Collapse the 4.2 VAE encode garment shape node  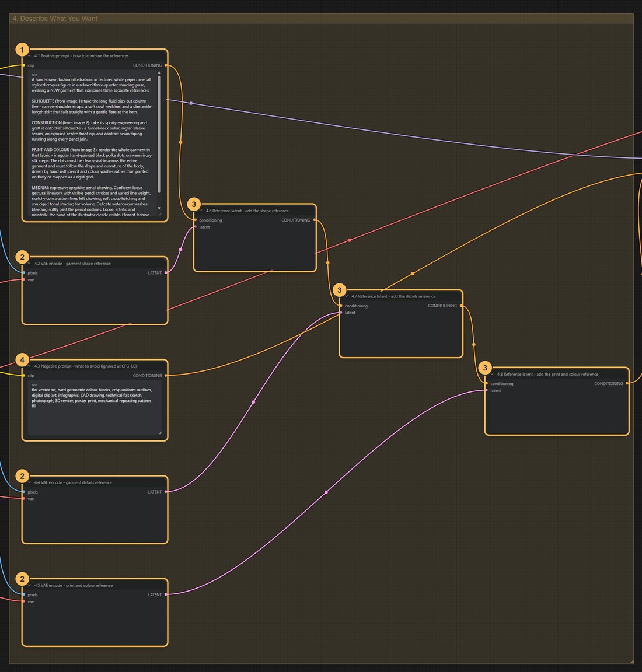click(x=30, y=264)
